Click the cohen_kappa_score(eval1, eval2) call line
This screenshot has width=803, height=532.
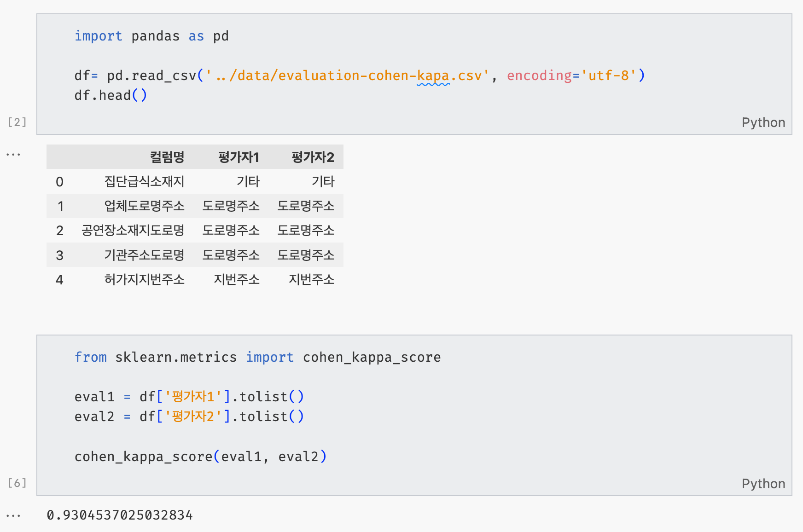200,457
